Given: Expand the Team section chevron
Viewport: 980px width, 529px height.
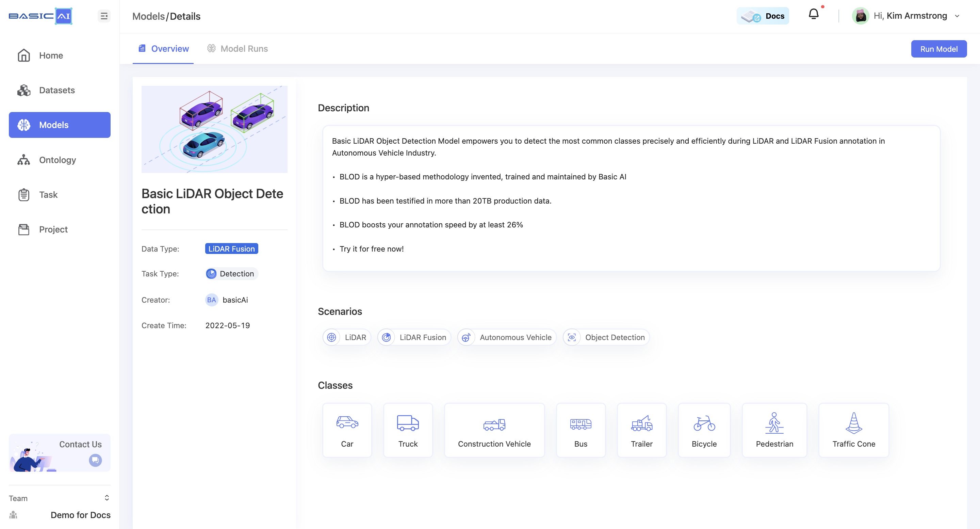Looking at the screenshot, I should tap(105, 498).
